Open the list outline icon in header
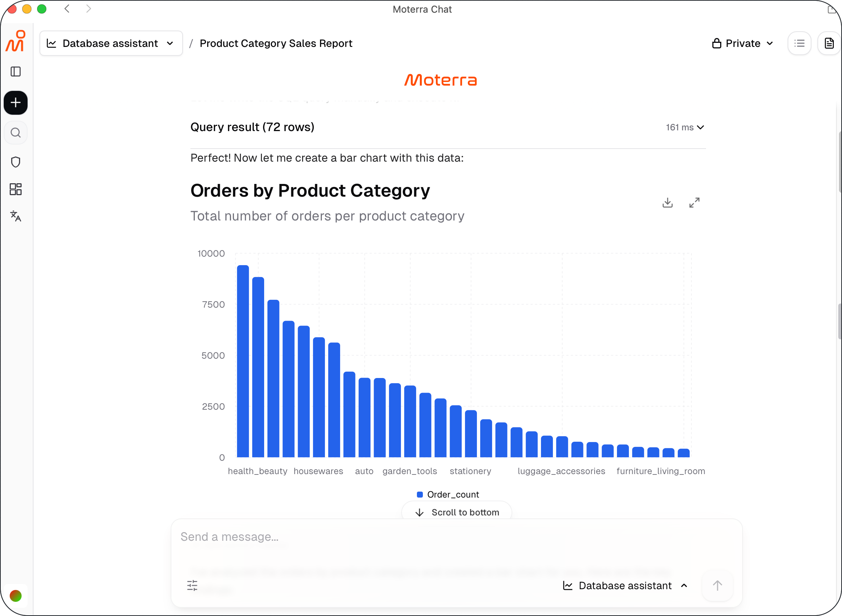This screenshot has width=842, height=616. [799, 43]
